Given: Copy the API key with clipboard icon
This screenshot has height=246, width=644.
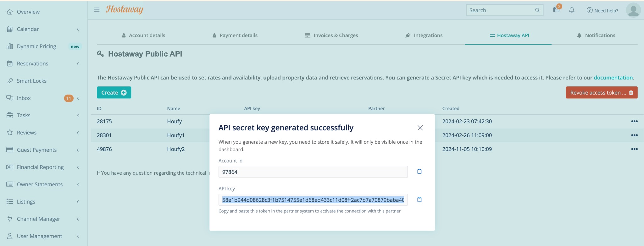Looking at the screenshot, I should pyautogui.click(x=419, y=200).
